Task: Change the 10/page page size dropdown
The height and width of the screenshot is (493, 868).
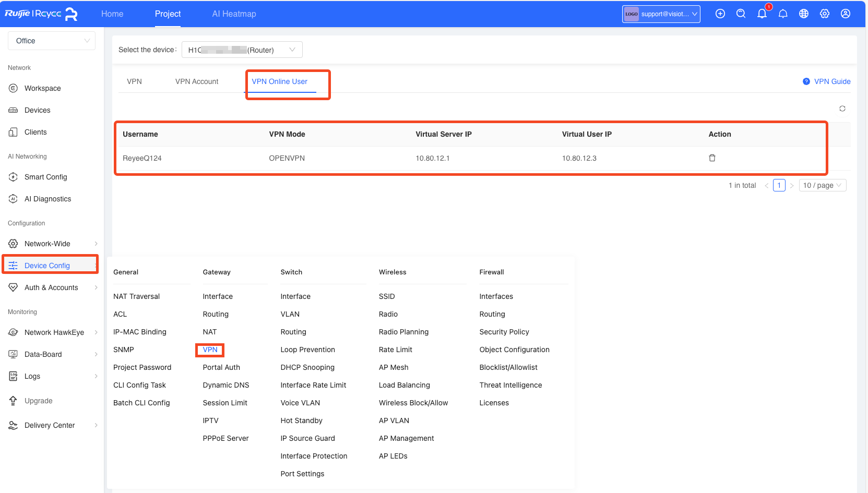Action: click(x=823, y=185)
